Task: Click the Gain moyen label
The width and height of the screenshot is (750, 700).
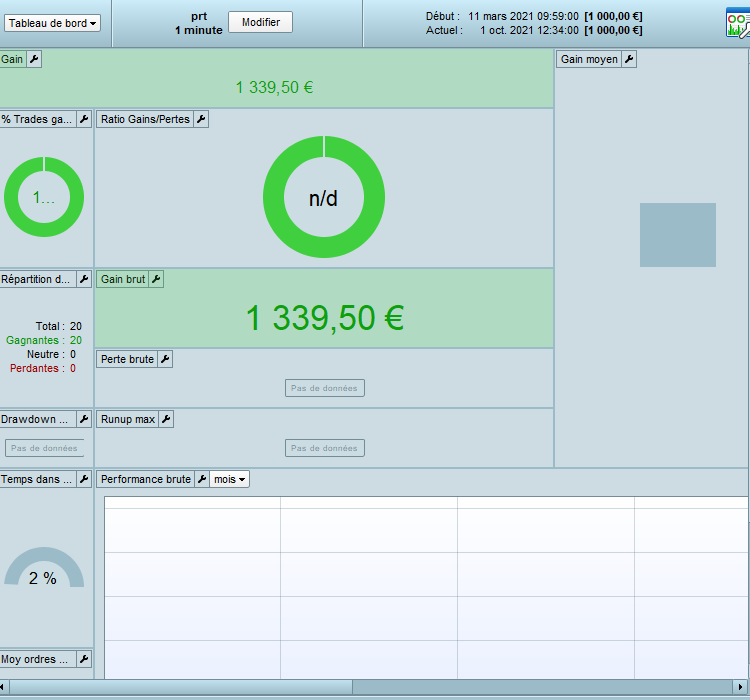Action: click(589, 59)
